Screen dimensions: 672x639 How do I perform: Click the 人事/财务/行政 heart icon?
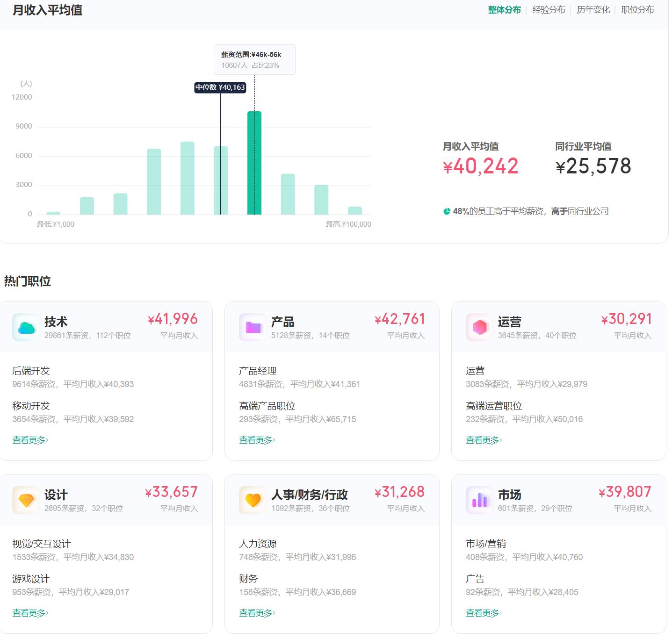pos(252,500)
